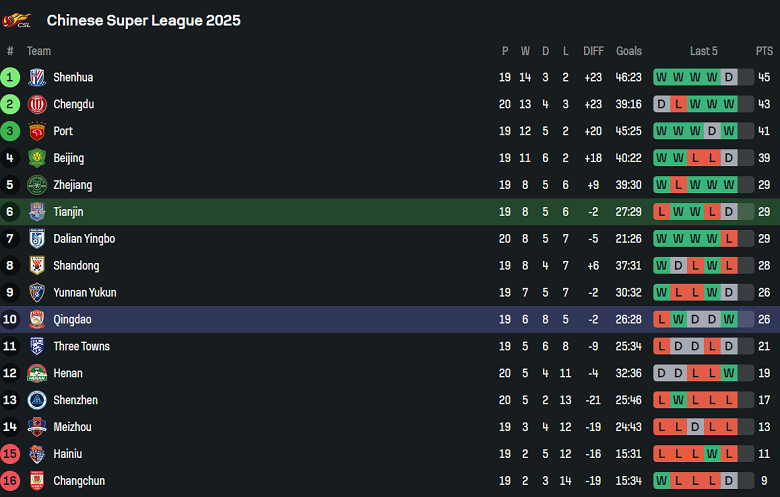Click the Goals column header
Screen dimensions: 780x497
pos(629,51)
